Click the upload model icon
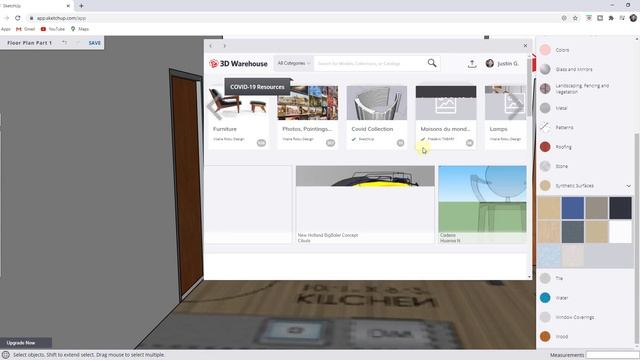 472,64
